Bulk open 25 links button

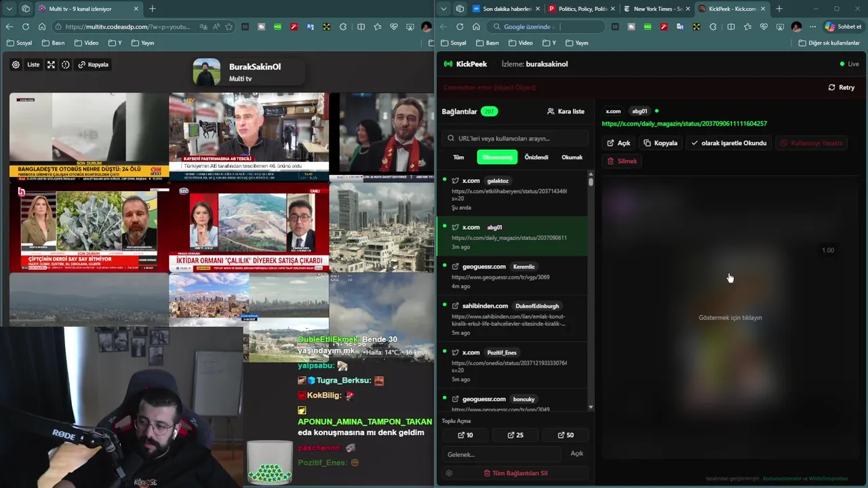pos(515,435)
